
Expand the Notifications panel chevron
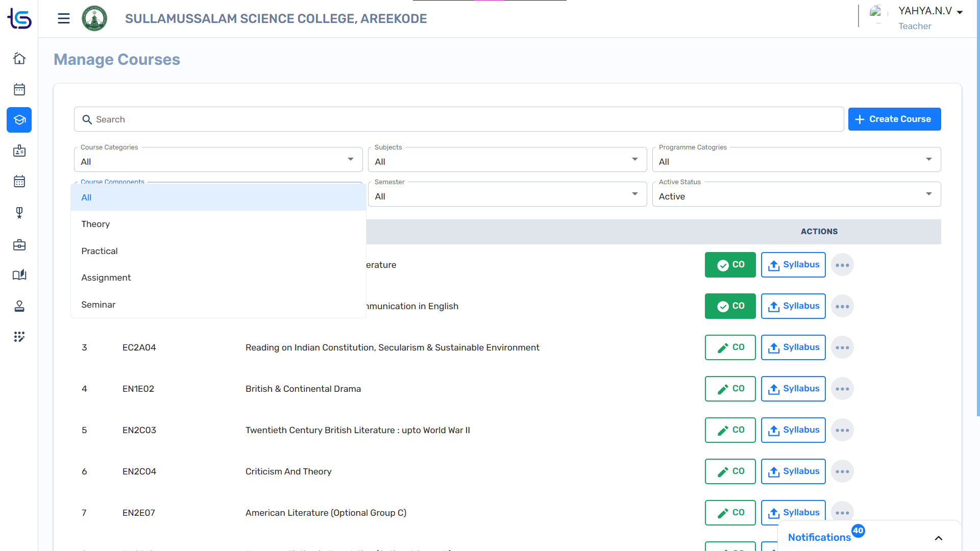pos(938,538)
